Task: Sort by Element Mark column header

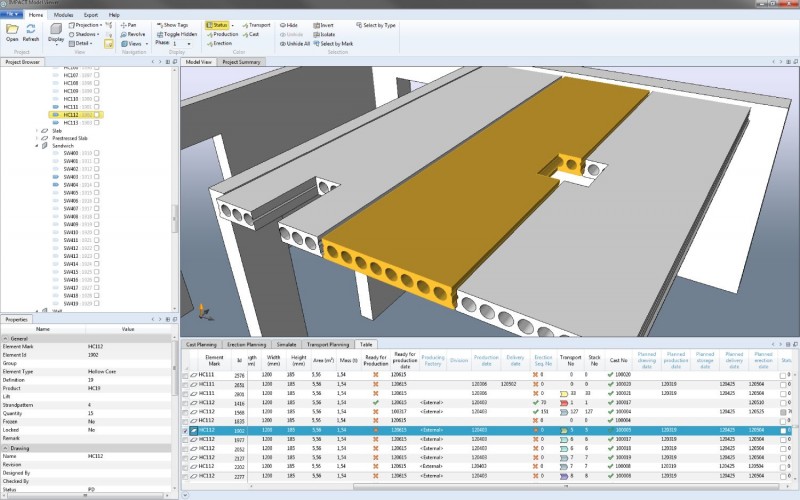Action: [214, 360]
